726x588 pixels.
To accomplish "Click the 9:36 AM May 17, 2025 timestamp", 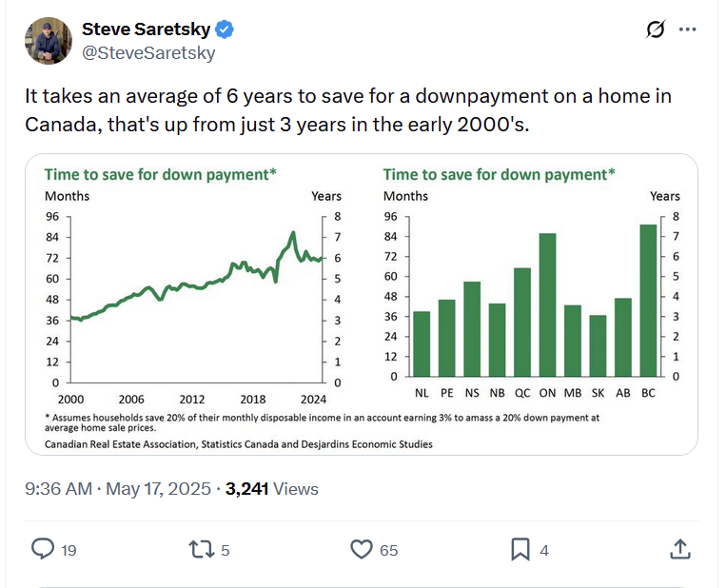I will point(118,488).
